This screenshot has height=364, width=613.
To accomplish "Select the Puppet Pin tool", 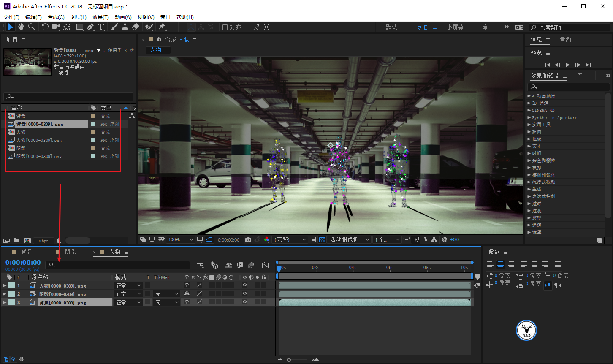I will 162,27.
